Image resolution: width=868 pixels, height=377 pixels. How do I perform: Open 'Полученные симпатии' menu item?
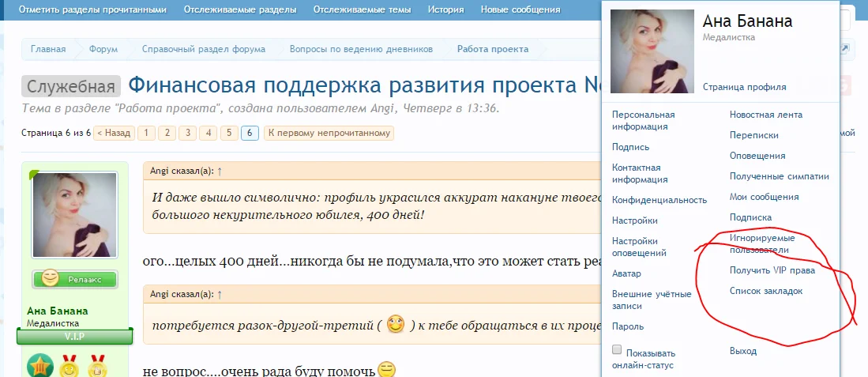pyautogui.click(x=780, y=176)
